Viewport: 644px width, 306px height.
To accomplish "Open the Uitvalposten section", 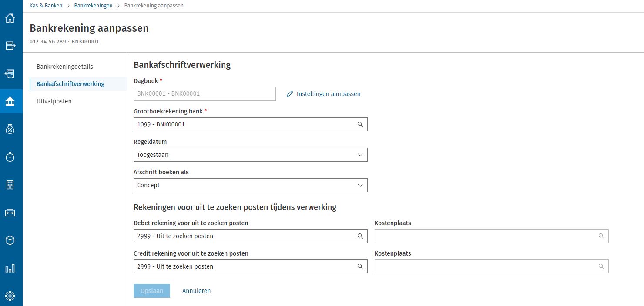I will click(x=54, y=101).
